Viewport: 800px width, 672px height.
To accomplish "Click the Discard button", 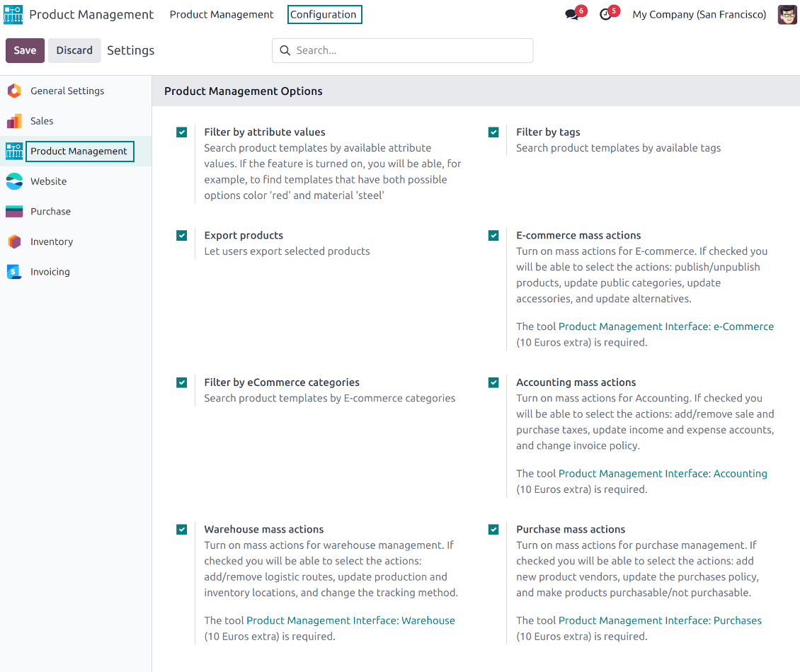I will pos(74,50).
